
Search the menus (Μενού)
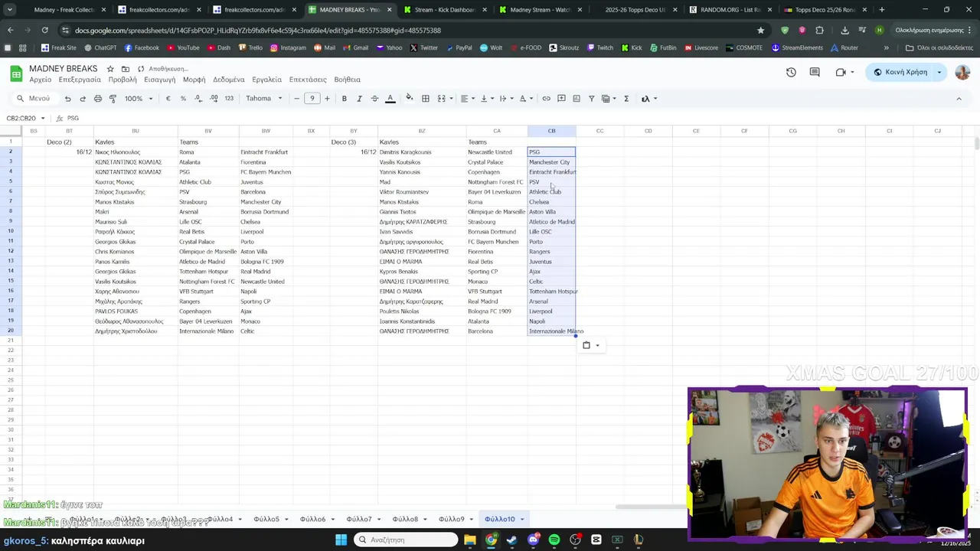[x=33, y=99]
